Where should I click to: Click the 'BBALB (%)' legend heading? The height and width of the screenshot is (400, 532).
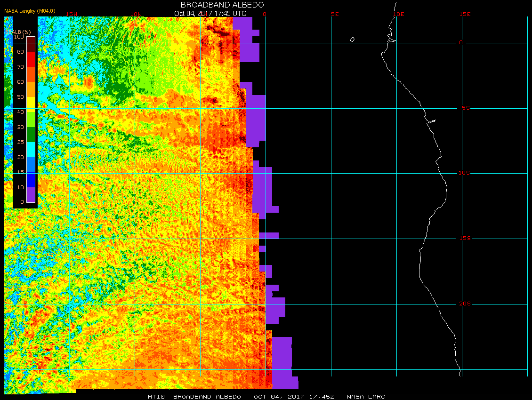click(18, 32)
